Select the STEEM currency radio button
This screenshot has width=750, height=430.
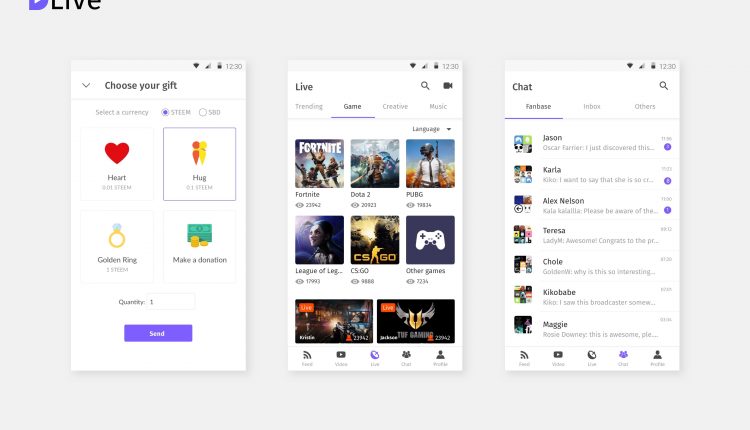pos(165,112)
